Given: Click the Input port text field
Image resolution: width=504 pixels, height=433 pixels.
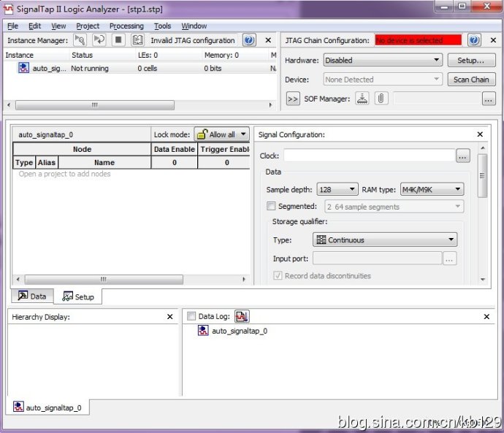Looking at the screenshot, I should (x=378, y=258).
